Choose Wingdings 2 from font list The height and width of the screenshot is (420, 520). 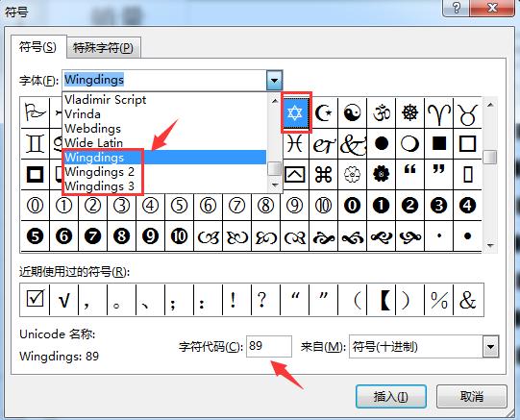click(164, 172)
